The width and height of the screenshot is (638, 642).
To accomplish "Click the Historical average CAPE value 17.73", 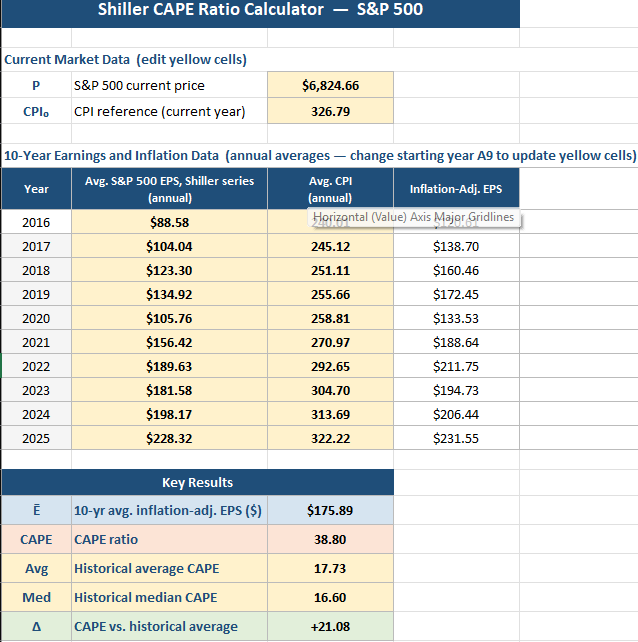I will [330, 568].
